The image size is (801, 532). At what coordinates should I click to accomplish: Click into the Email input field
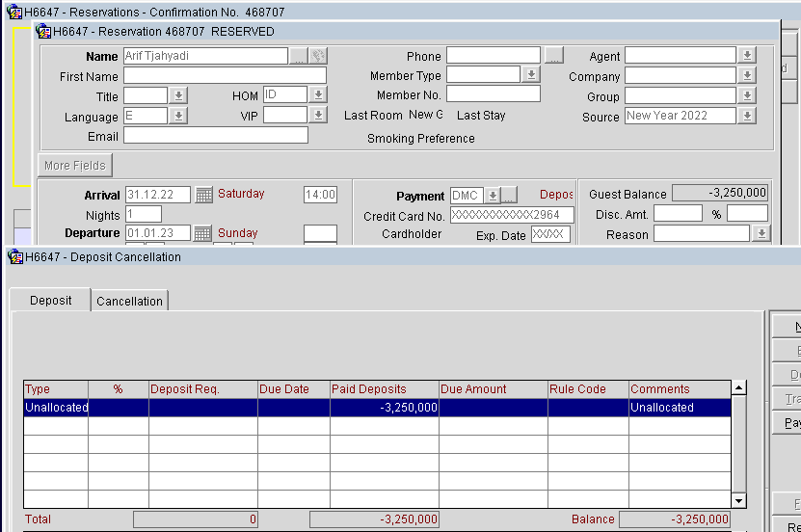(216, 135)
